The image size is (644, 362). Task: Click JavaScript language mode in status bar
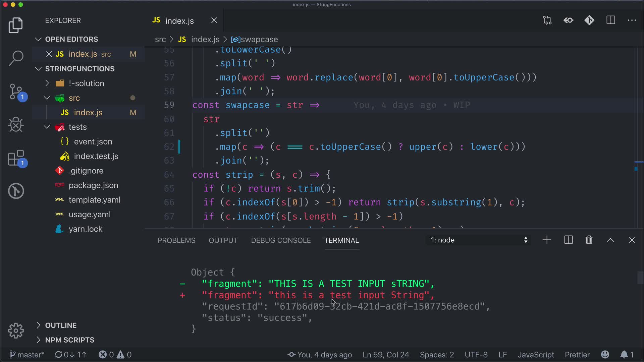click(x=536, y=355)
